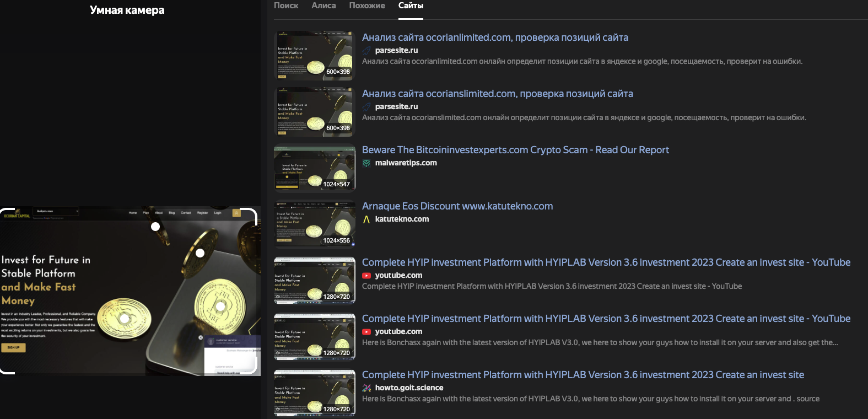868x419 pixels.
Task: Open 'Анализ сайта ocorianslimited.com' result link
Action: pyautogui.click(x=498, y=94)
